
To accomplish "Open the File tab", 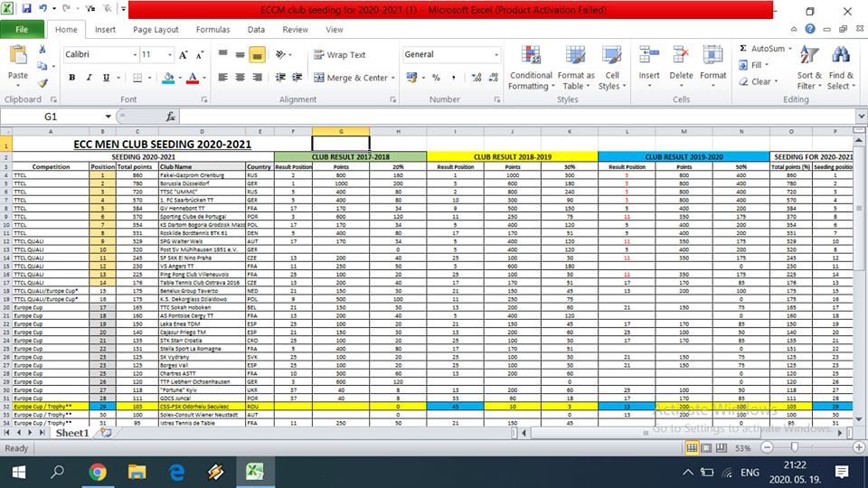I will click(x=22, y=29).
